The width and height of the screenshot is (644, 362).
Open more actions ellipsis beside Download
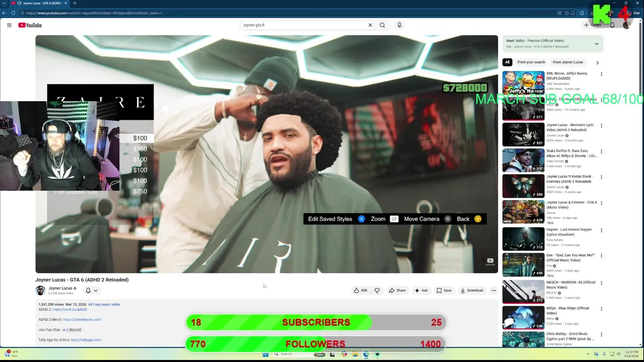[494, 290]
